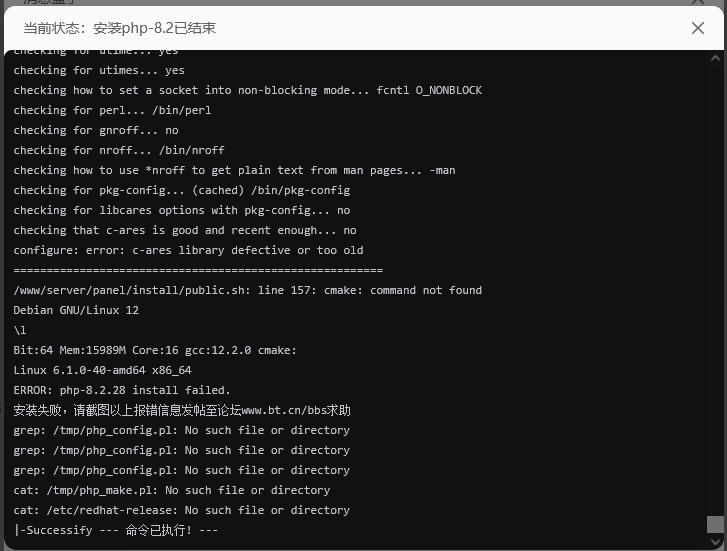Image resolution: width=727 pixels, height=551 pixels.
Task: Click the '=====' separator output line
Action: (198, 270)
